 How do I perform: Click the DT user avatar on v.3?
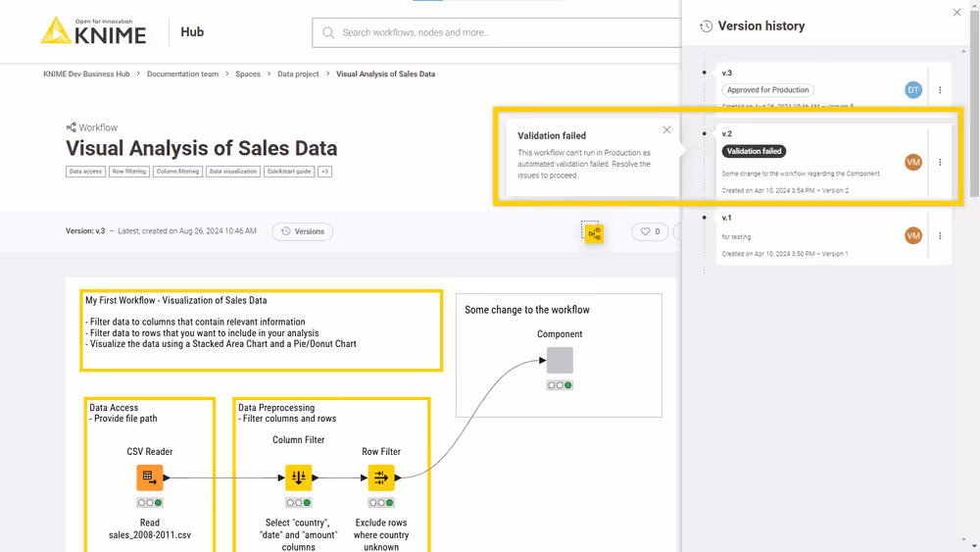(913, 90)
